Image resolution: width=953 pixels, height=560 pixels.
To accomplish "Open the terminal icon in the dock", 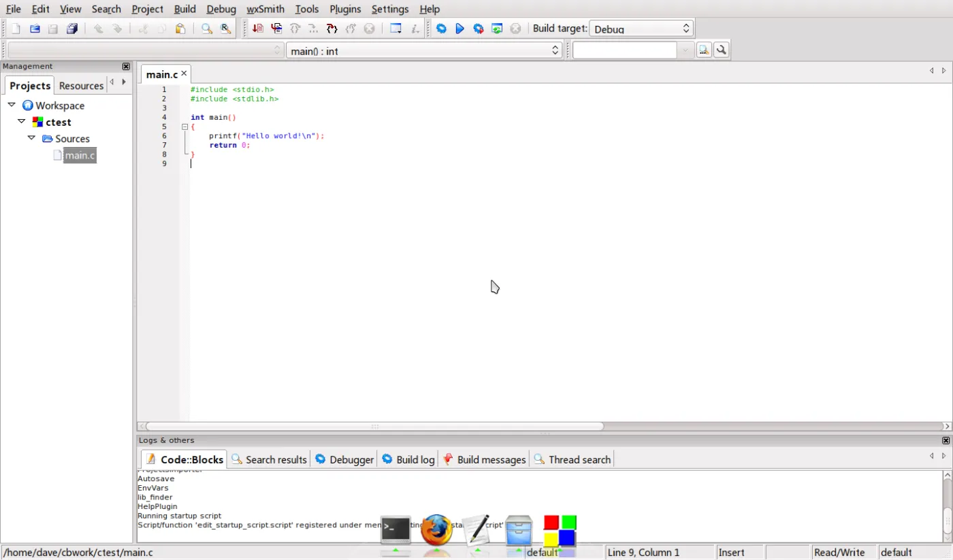I will point(395,529).
